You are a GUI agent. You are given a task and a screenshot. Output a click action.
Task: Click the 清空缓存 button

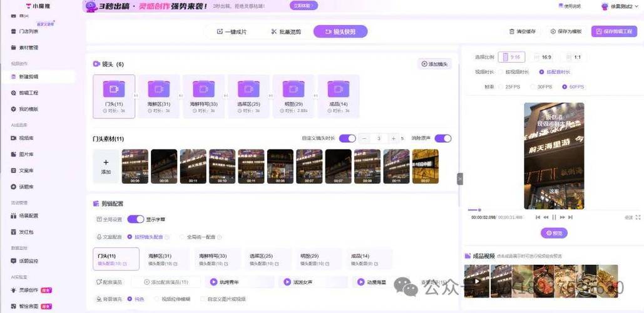point(523,32)
